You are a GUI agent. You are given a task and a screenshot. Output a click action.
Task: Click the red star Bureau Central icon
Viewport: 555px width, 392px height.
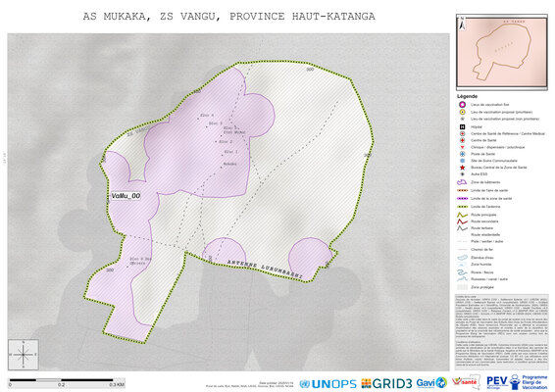click(462, 168)
